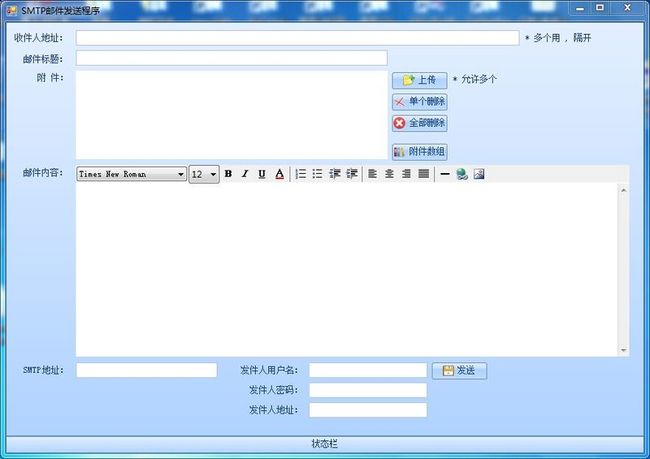Click the SMTP邮件发送程序 title bar icon
The image size is (650, 459).
coord(11,10)
